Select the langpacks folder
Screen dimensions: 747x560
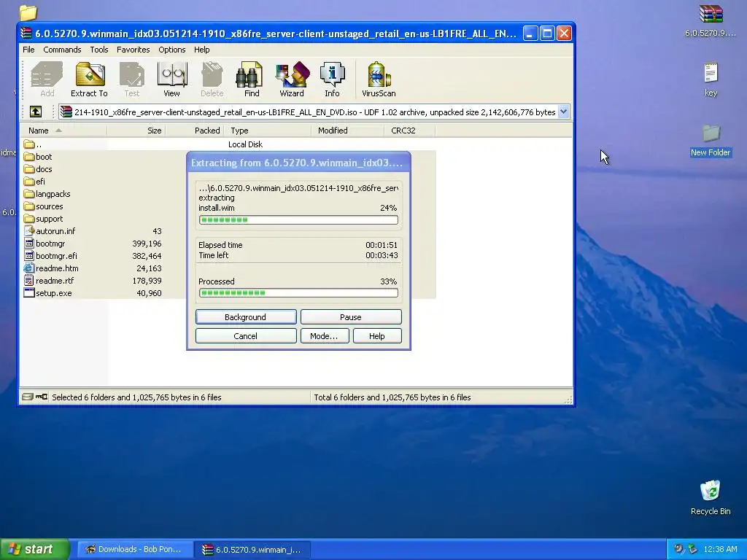pos(47,194)
